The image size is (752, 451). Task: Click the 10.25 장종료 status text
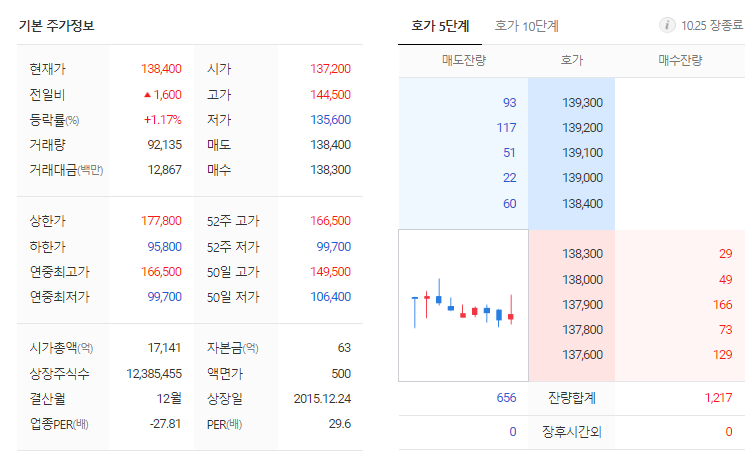point(712,26)
